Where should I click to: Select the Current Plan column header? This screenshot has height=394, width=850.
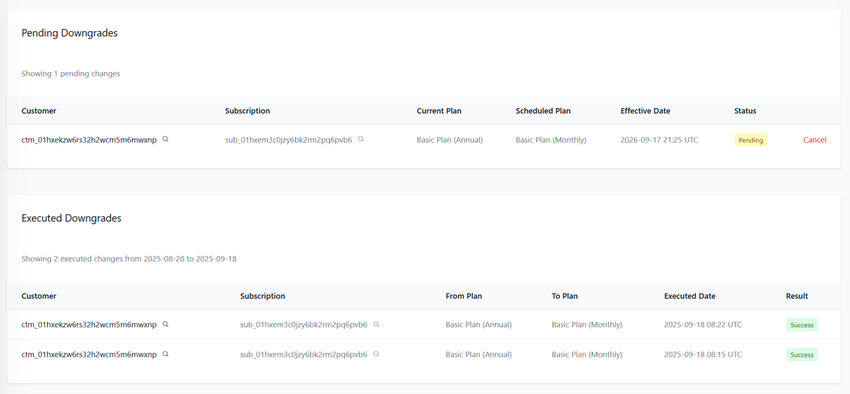tap(439, 111)
